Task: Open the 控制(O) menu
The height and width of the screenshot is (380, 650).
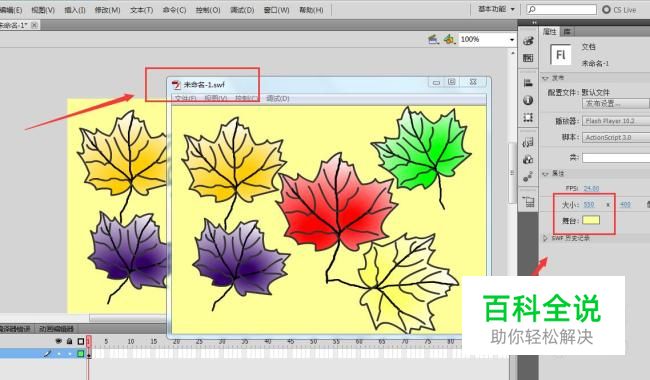Action: tap(208, 10)
